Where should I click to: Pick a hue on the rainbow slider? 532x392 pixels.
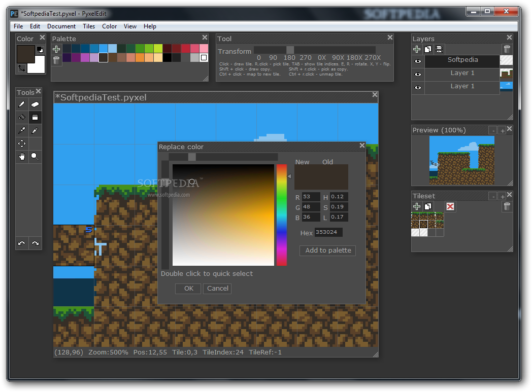point(282,215)
